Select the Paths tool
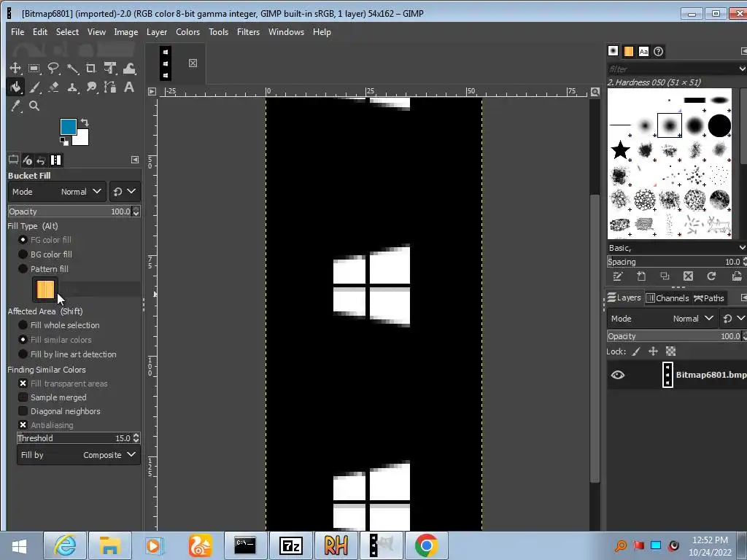 [x=110, y=87]
